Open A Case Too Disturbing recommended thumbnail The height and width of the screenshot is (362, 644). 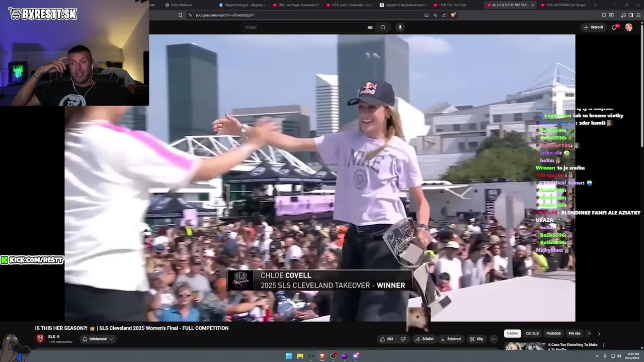coord(525,346)
